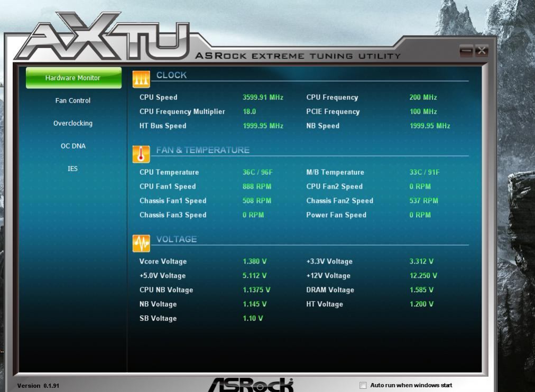Image resolution: width=535 pixels, height=392 pixels.
Task: Click the PCIE Frequency value 100 MHz
Action: point(423,111)
